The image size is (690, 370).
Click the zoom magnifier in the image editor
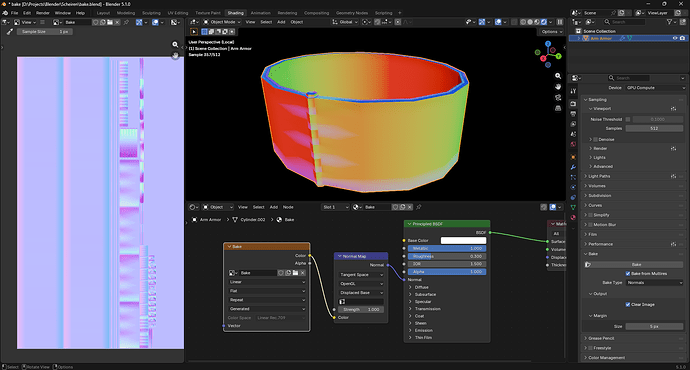[175, 44]
